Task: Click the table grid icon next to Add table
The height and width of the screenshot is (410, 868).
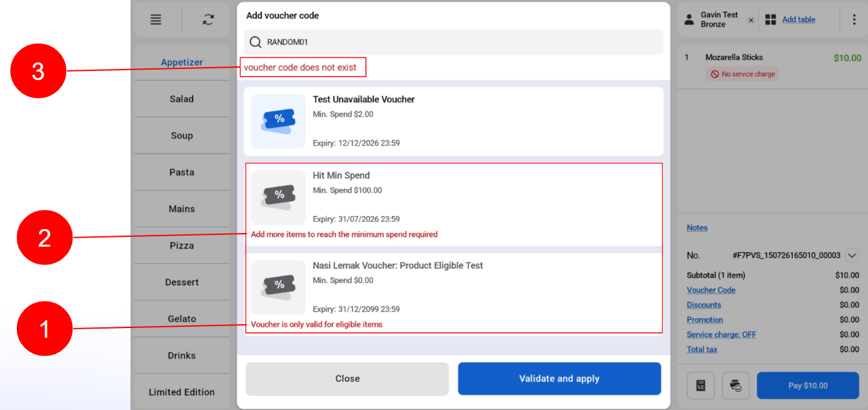Action: (x=770, y=20)
